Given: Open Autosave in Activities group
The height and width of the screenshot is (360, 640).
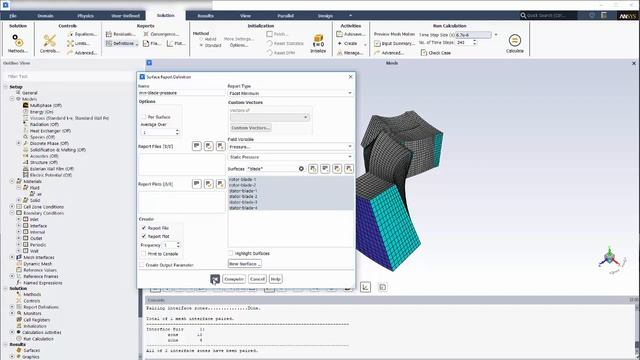Looking at the screenshot, I should (351, 34).
